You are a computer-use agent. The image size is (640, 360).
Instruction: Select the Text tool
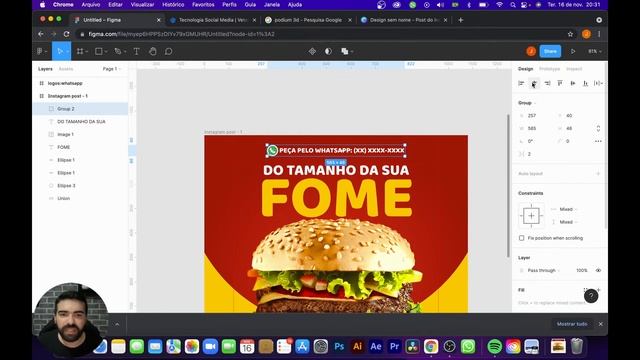[136, 51]
